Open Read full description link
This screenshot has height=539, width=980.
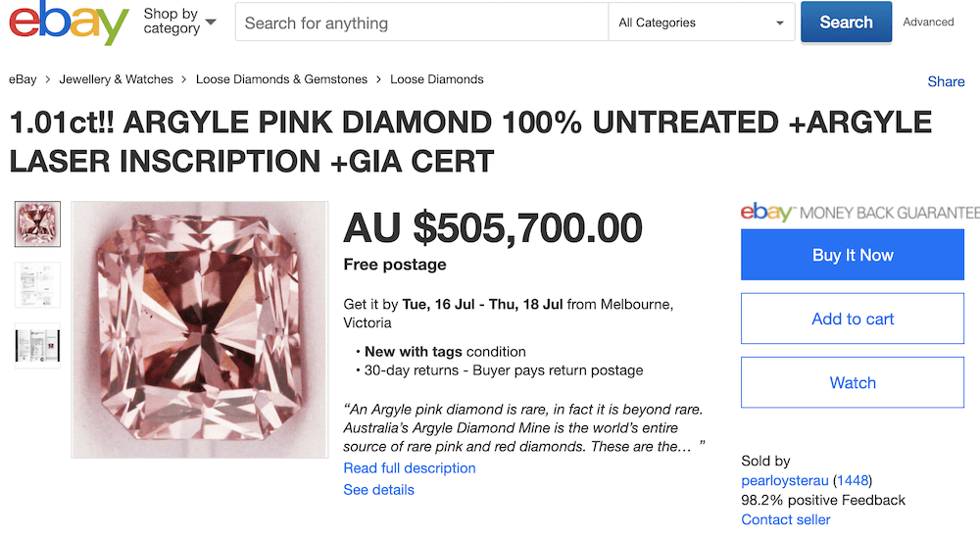click(x=410, y=468)
